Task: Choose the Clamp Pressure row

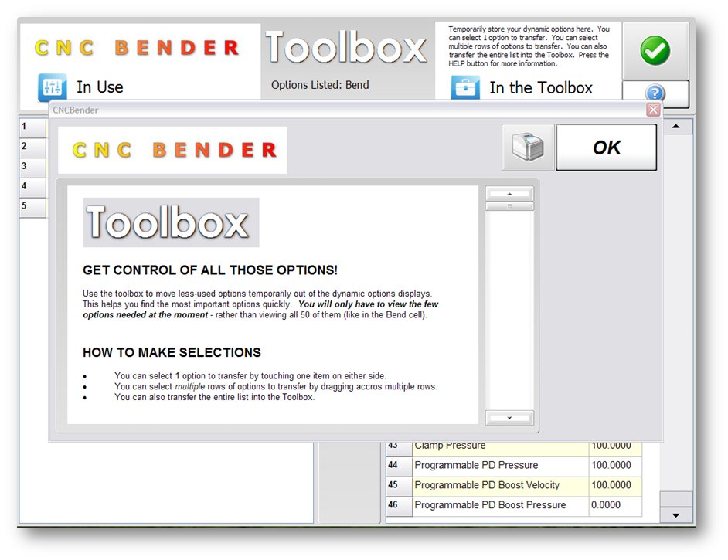Action: tap(451, 446)
